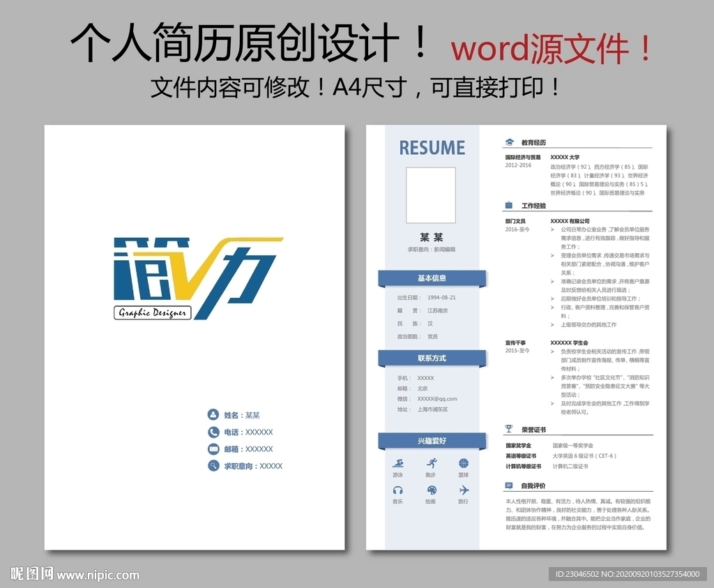Click the XXXXX 大学 school name
This screenshot has width=714, height=588.
pyautogui.click(x=565, y=157)
